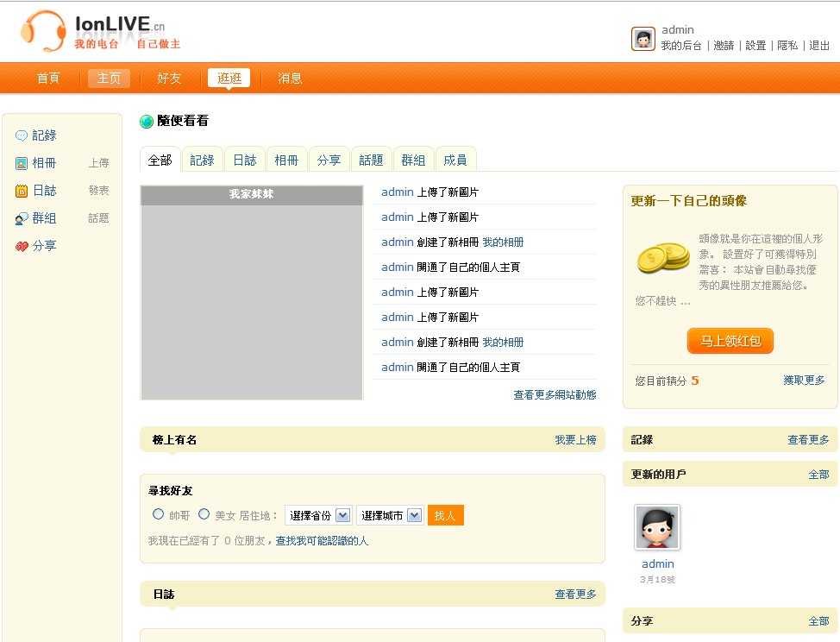Click the 發表 link beside 日誌
Viewport: 840px width, 642px height.
tap(98, 190)
